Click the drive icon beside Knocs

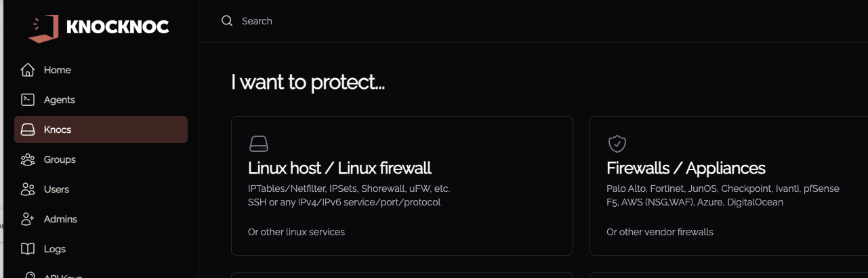[28, 130]
